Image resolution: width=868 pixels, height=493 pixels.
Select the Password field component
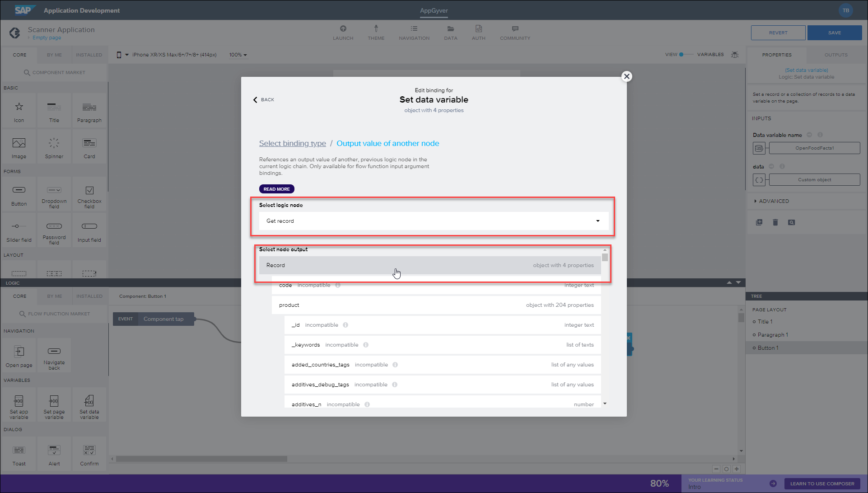(54, 231)
